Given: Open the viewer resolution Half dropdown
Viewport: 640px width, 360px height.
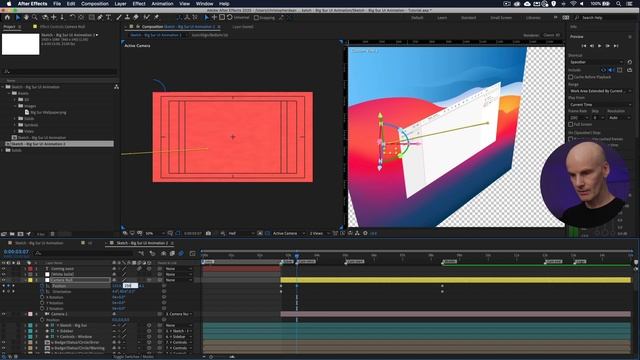Looking at the screenshot, I should [240, 233].
